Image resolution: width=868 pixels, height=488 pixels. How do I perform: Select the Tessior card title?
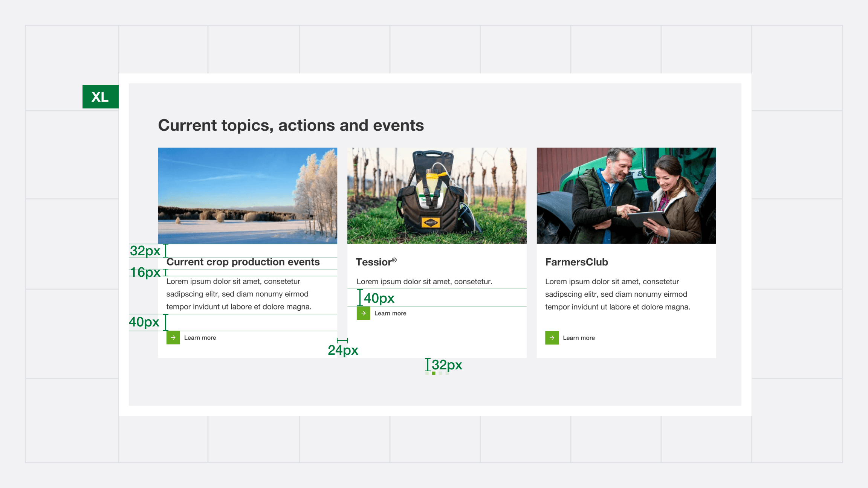(x=376, y=262)
